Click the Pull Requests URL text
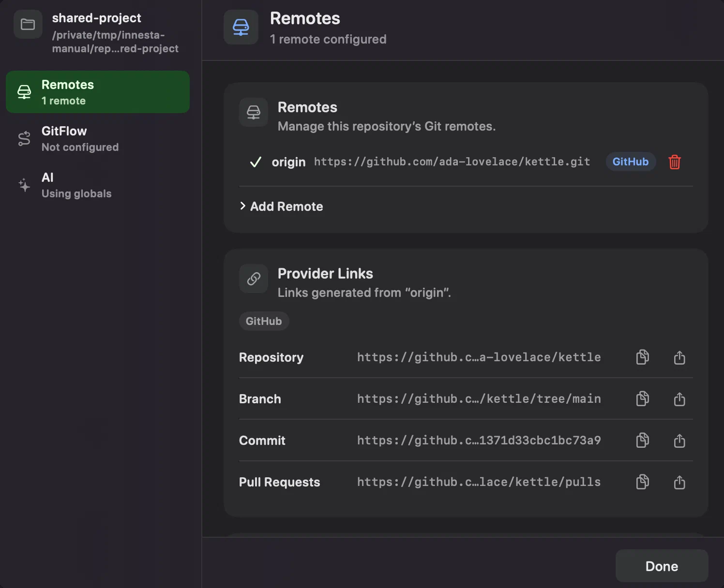Viewport: 724px width, 588px height. (479, 482)
